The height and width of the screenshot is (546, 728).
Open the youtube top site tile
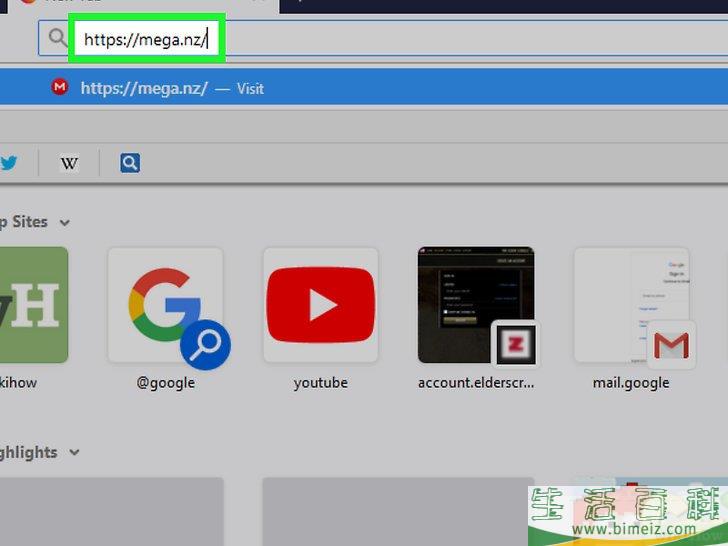320,305
